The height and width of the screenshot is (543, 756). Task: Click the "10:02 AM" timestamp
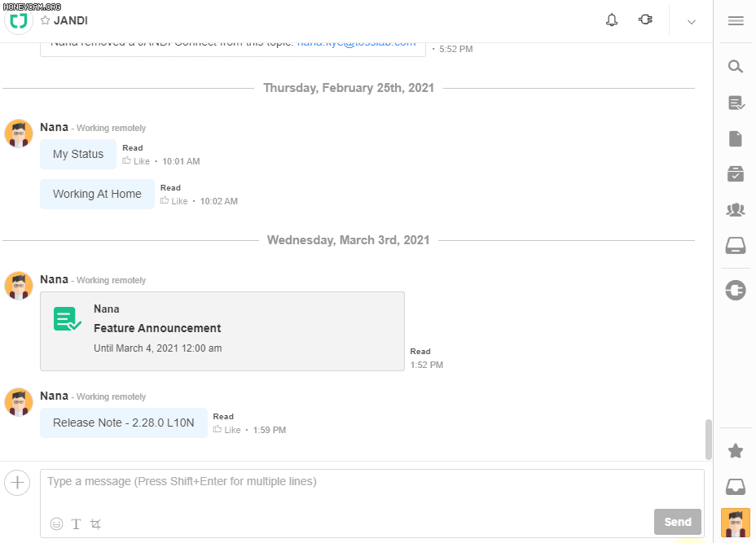pyautogui.click(x=219, y=201)
